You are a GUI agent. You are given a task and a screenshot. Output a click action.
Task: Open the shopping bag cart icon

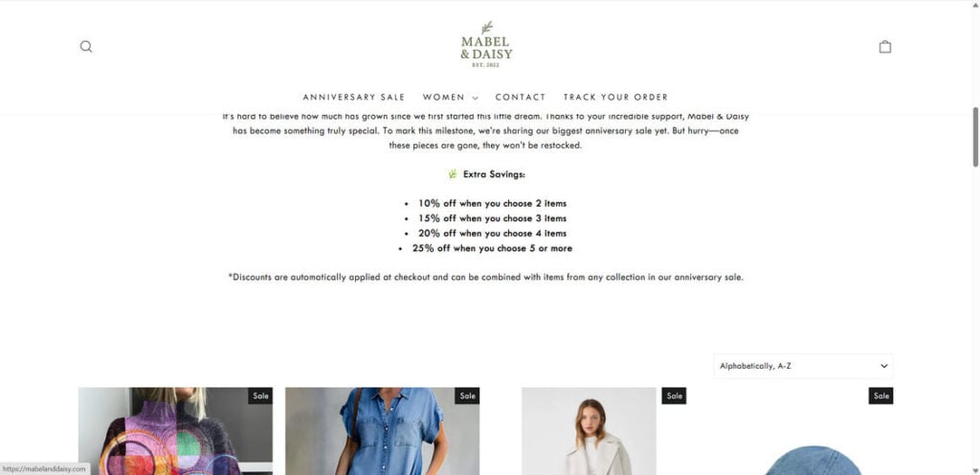[885, 47]
